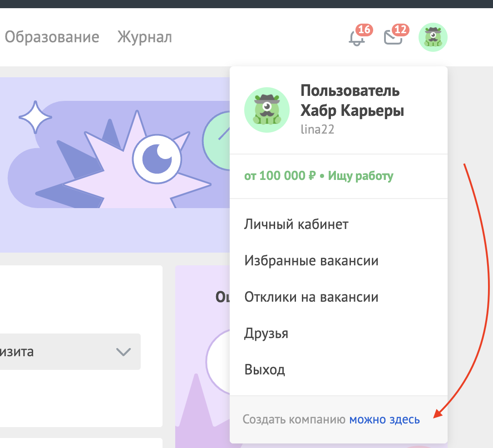Viewport: 493px width, 448px height.
Task: Choose Друзья in the profile menu
Action: coord(266,333)
